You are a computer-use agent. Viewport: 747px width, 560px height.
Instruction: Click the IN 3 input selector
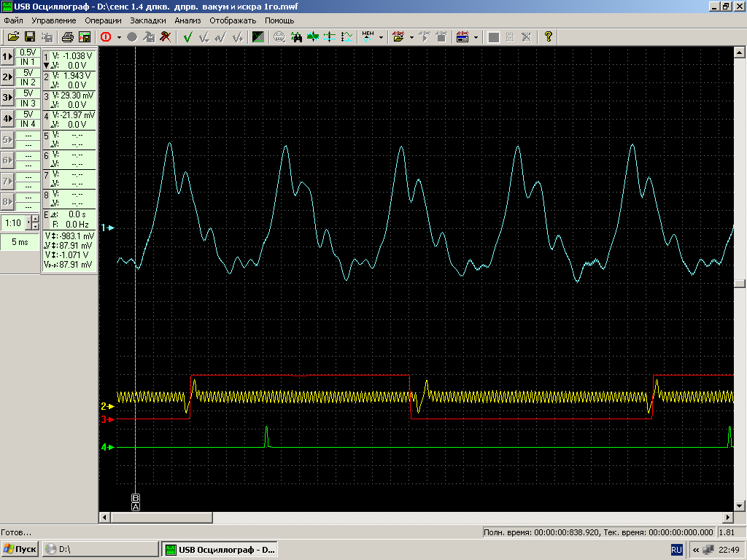coord(28,104)
